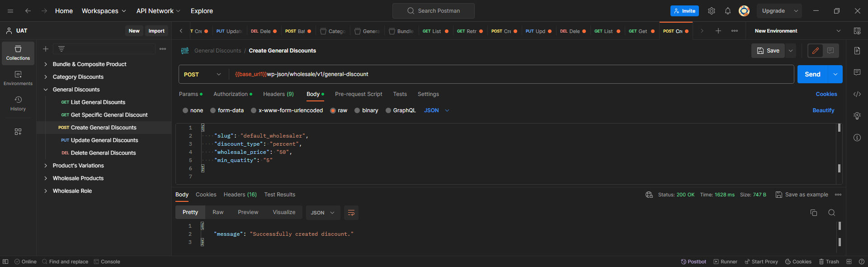Open the user avatar menu
Viewport: 868px width, 267px height.
coord(744,11)
